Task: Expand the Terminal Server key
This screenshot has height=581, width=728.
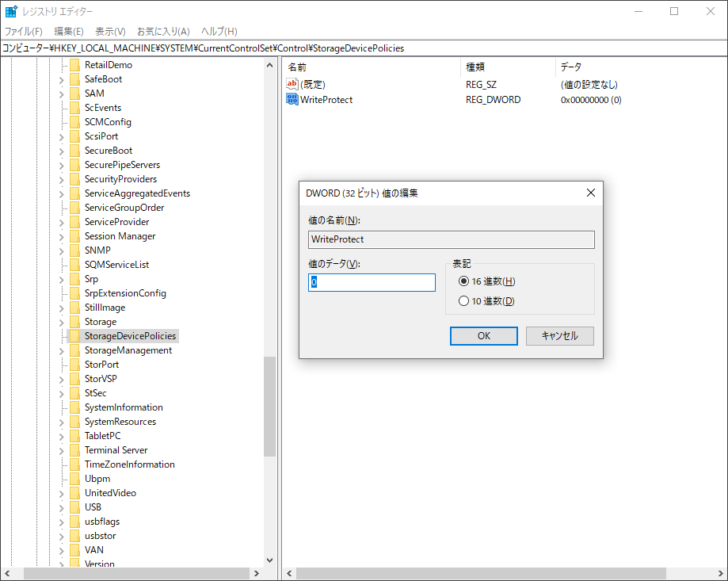Action: click(62, 449)
